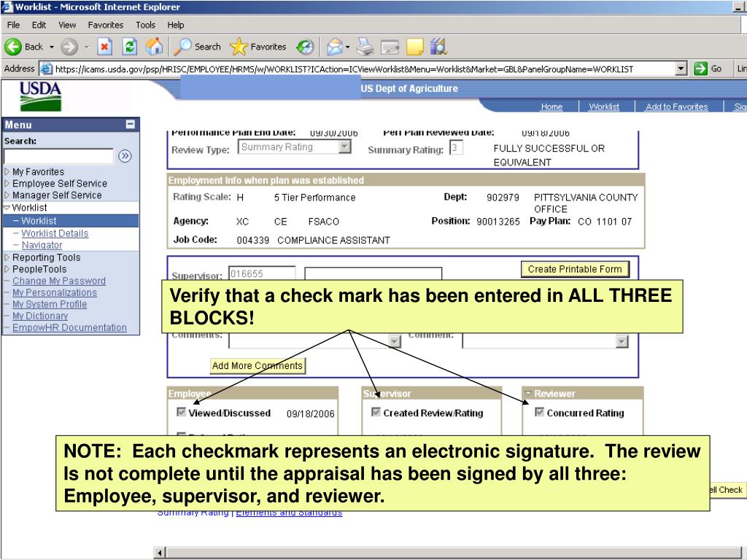Click Elements and Standards link

coord(289,514)
